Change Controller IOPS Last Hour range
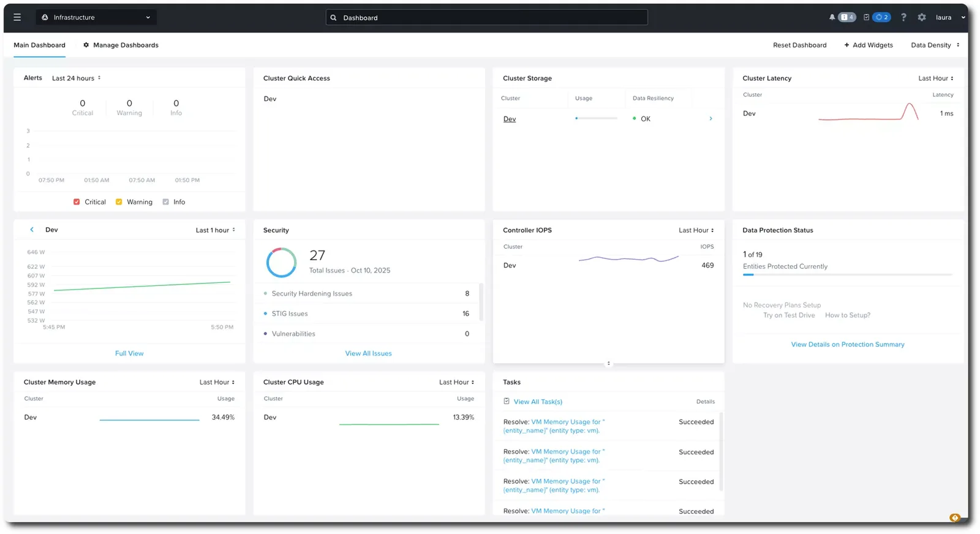Screen dimensions: 980x534 [696, 230]
